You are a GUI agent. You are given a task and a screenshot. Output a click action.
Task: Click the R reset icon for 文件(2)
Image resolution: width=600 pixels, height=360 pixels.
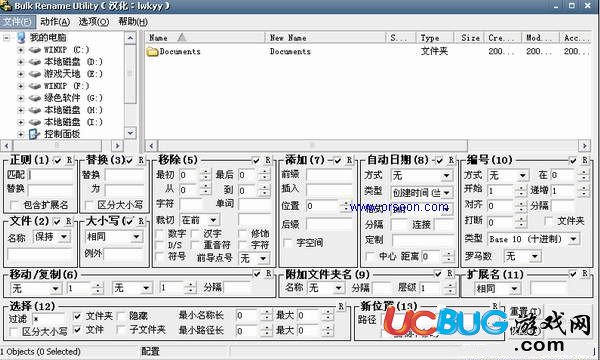(68, 221)
